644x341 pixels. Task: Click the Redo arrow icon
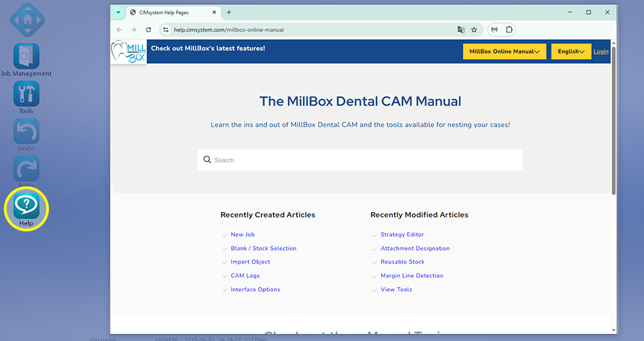click(x=26, y=169)
